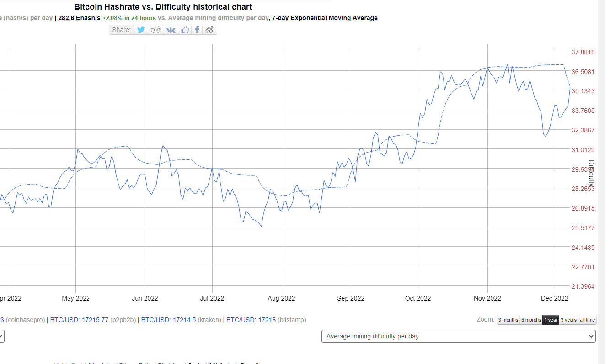Click the '282.8 Ehash/s' hashrate value
The image size is (605, 364).
79,18
